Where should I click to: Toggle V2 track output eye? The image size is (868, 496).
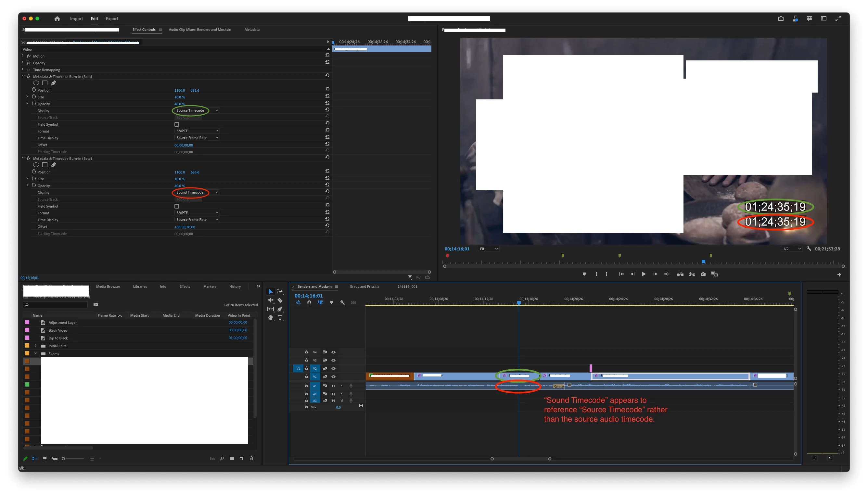[x=334, y=368]
